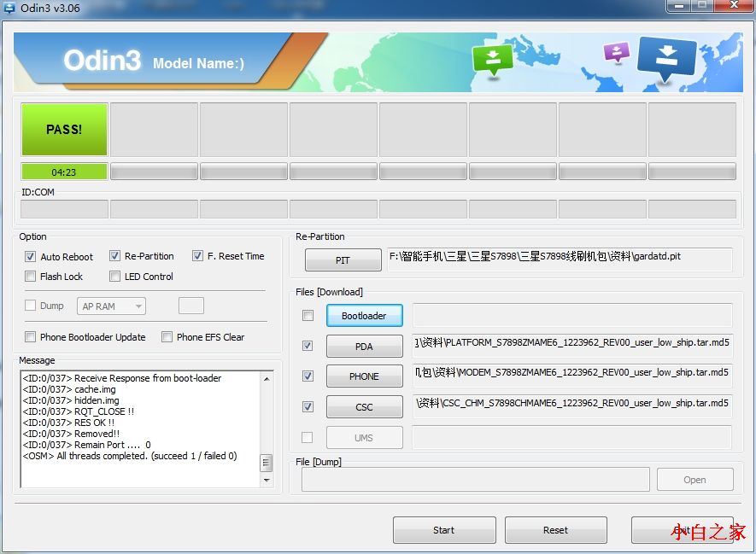Click the Message log scroll down arrow
Screen dimensions: 756x554
267,481
